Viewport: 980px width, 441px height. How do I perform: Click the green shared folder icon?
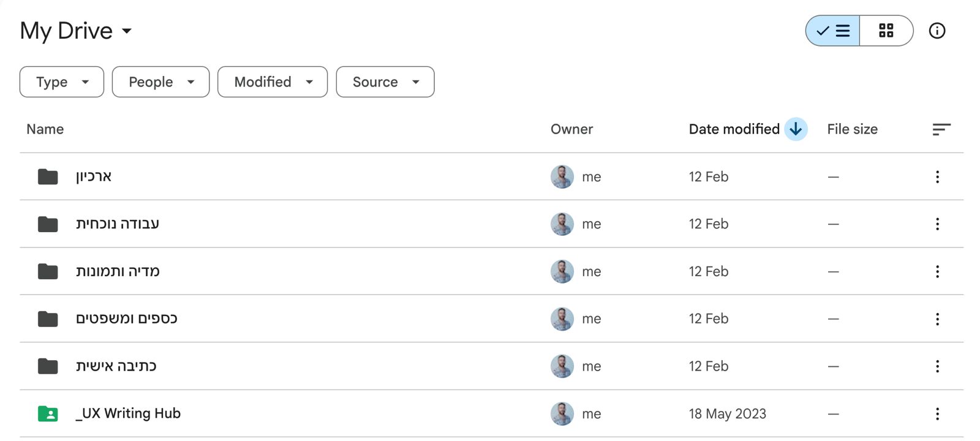point(48,414)
